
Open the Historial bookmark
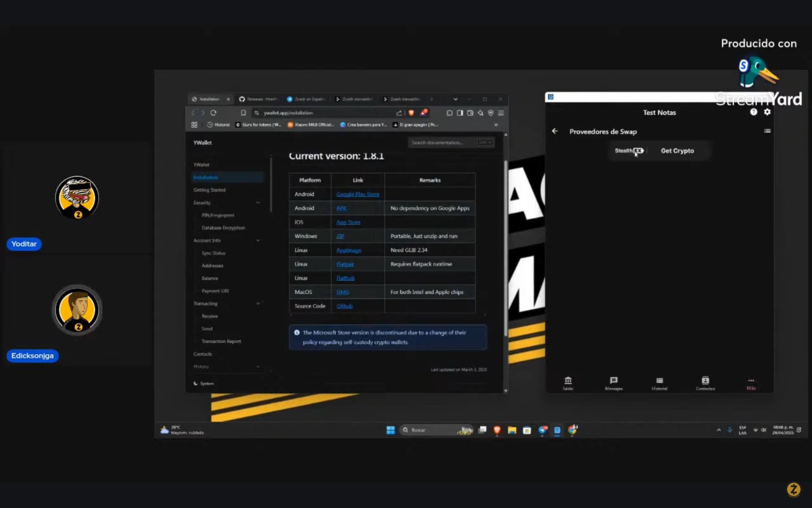pyautogui.click(x=218, y=125)
